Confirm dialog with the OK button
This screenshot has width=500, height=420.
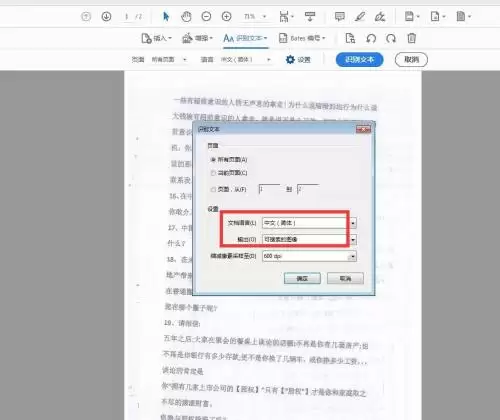coord(302,278)
